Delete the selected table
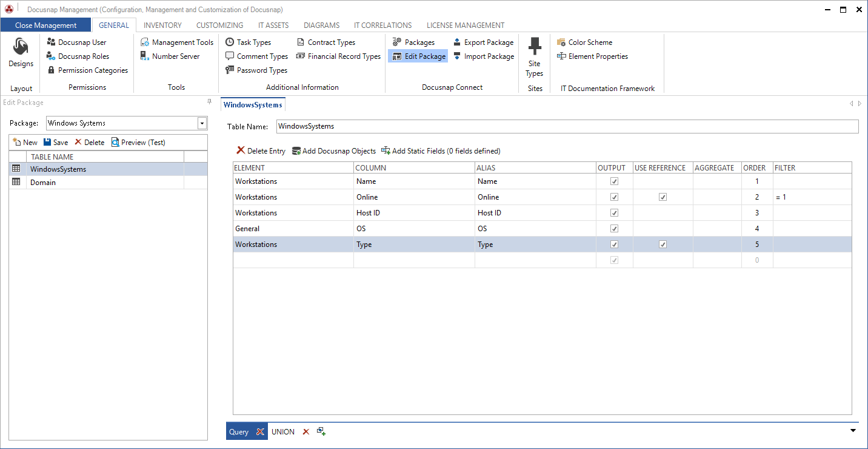Image resolution: width=868 pixels, height=449 pixels. point(89,143)
